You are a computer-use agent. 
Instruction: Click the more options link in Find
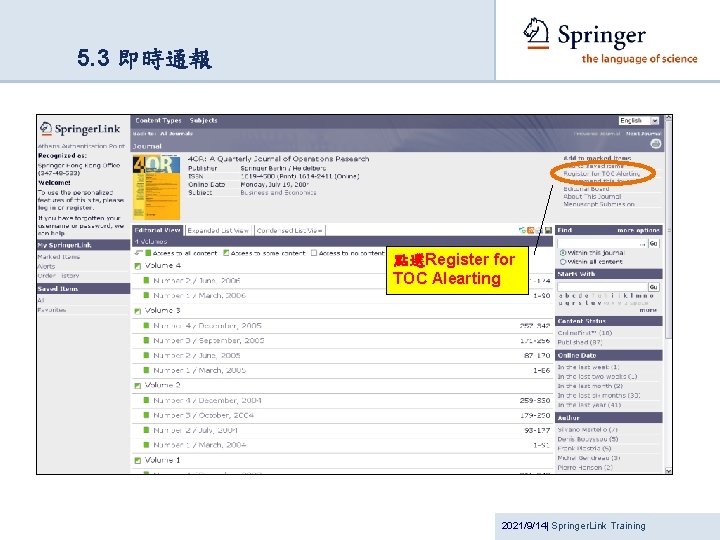(x=638, y=230)
